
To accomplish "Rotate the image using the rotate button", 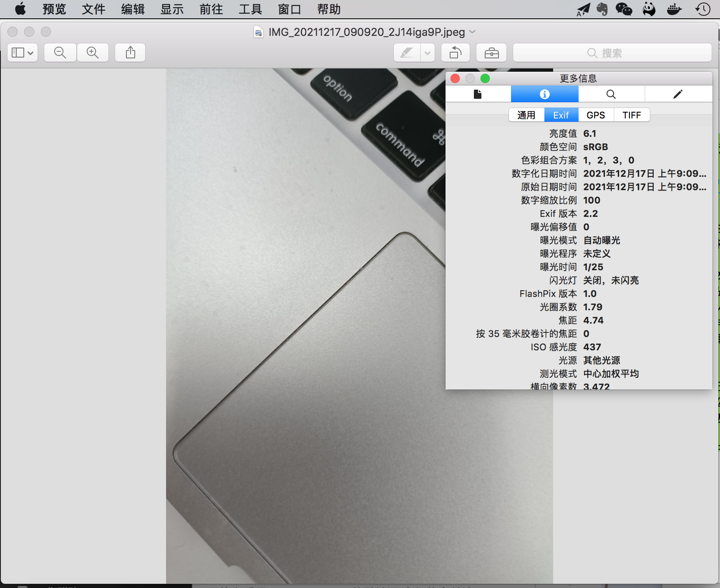I will click(456, 53).
